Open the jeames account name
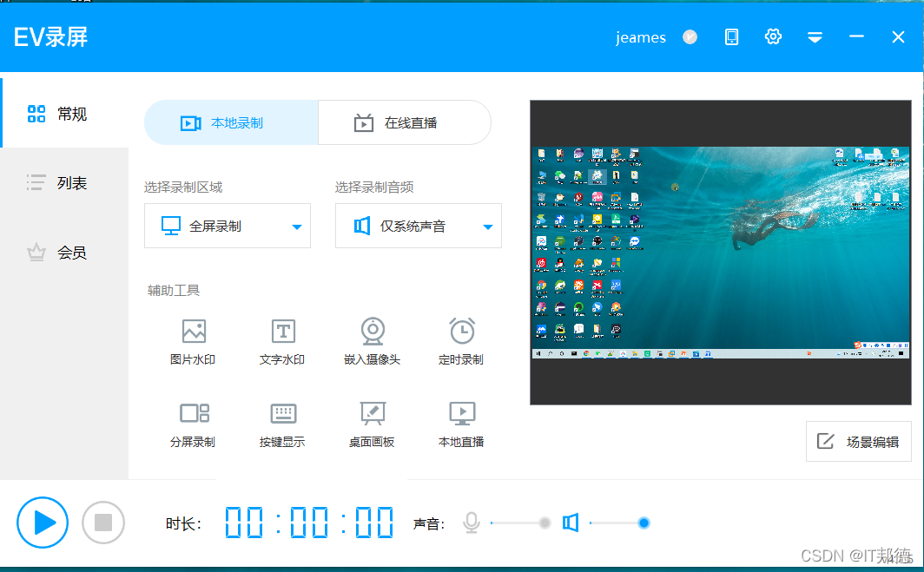The image size is (924, 572). [641, 37]
